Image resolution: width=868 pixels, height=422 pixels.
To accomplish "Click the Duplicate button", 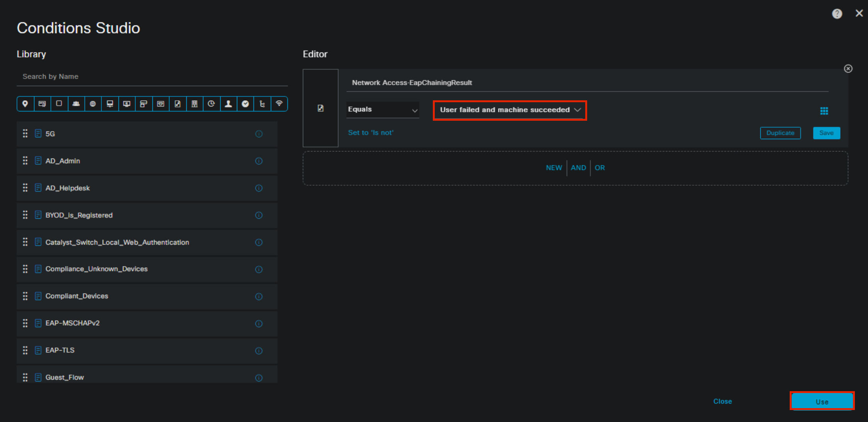I will pos(780,133).
